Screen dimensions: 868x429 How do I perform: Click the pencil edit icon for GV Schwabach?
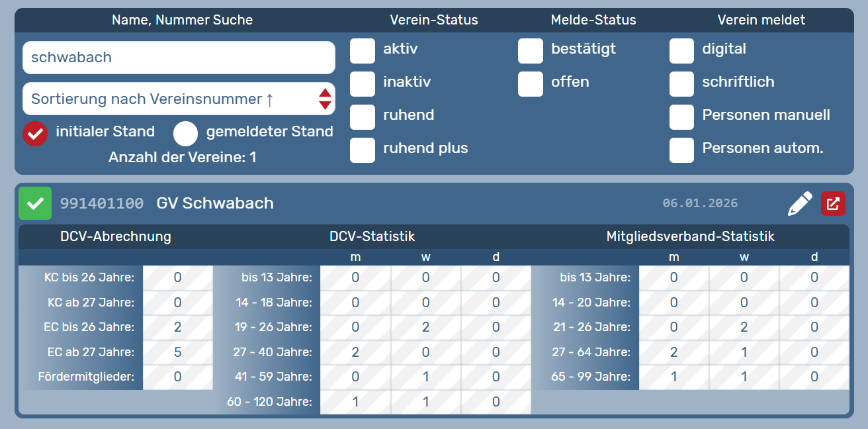point(800,204)
